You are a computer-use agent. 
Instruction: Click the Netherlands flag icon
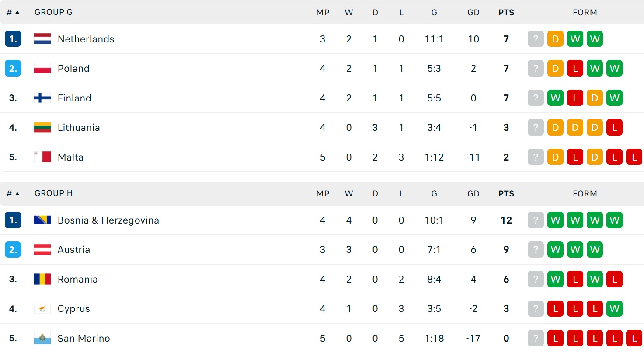[42, 39]
